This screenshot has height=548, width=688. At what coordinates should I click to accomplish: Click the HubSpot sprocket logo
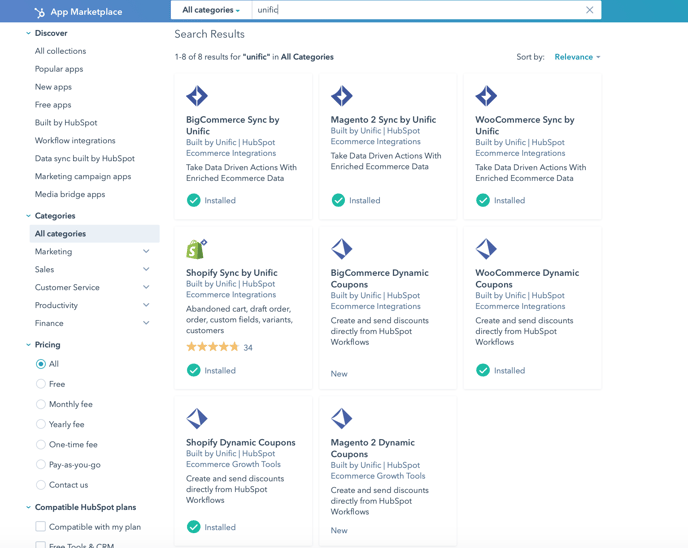(39, 12)
